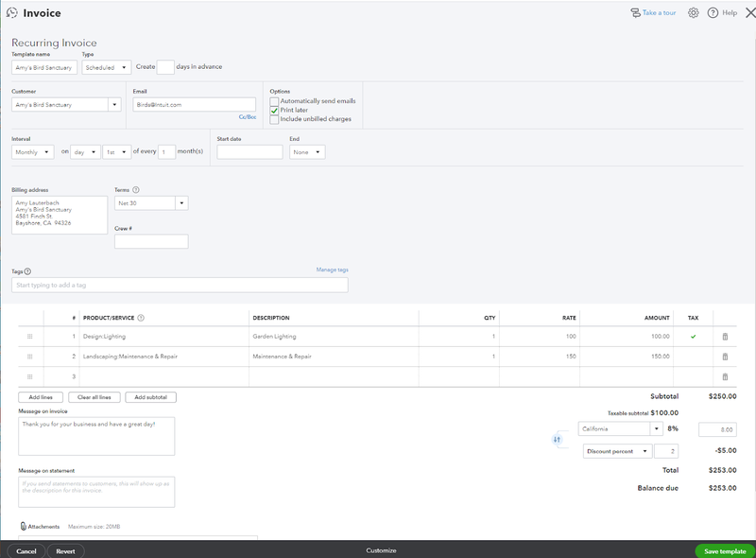Screen dimensions: 756x558
Task: Click the Tags input field
Action: [x=180, y=285]
